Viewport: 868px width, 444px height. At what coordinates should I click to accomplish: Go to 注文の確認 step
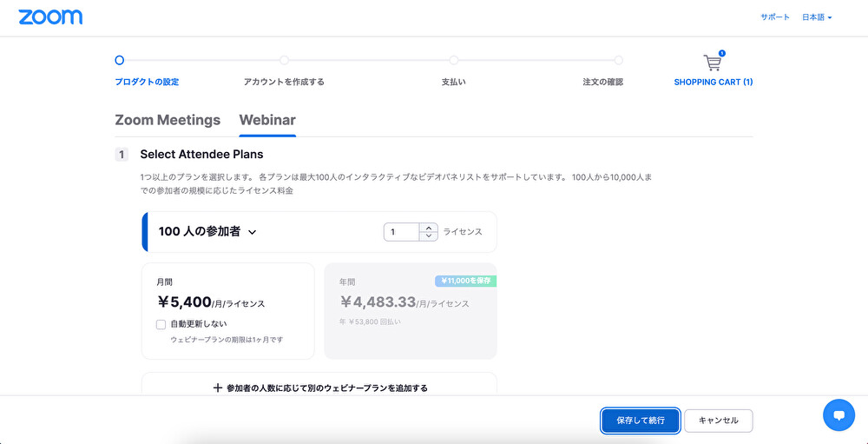(603, 82)
